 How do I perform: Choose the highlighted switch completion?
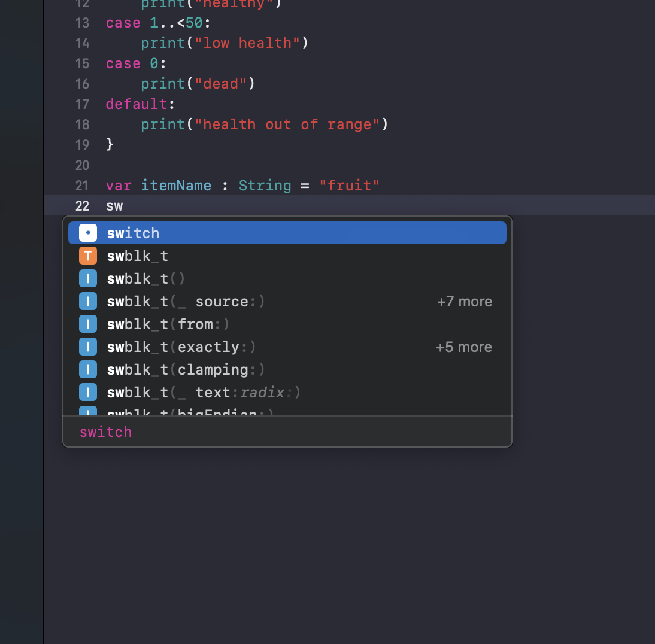click(x=133, y=233)
